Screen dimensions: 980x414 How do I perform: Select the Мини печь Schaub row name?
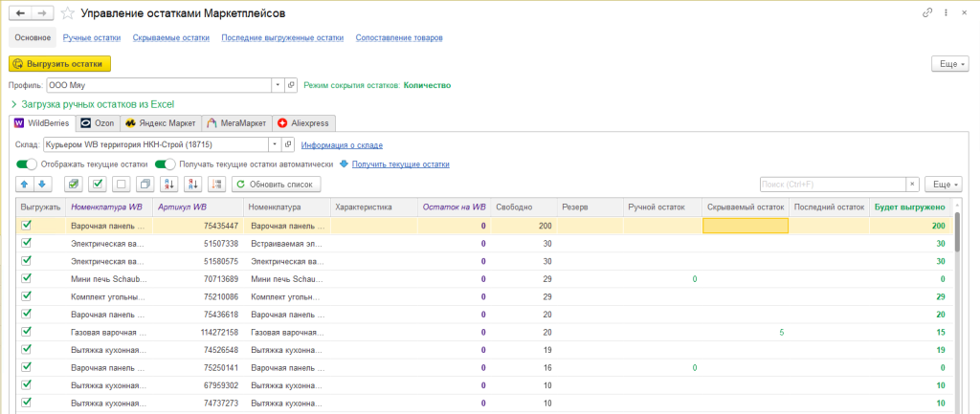click(109, 278)
